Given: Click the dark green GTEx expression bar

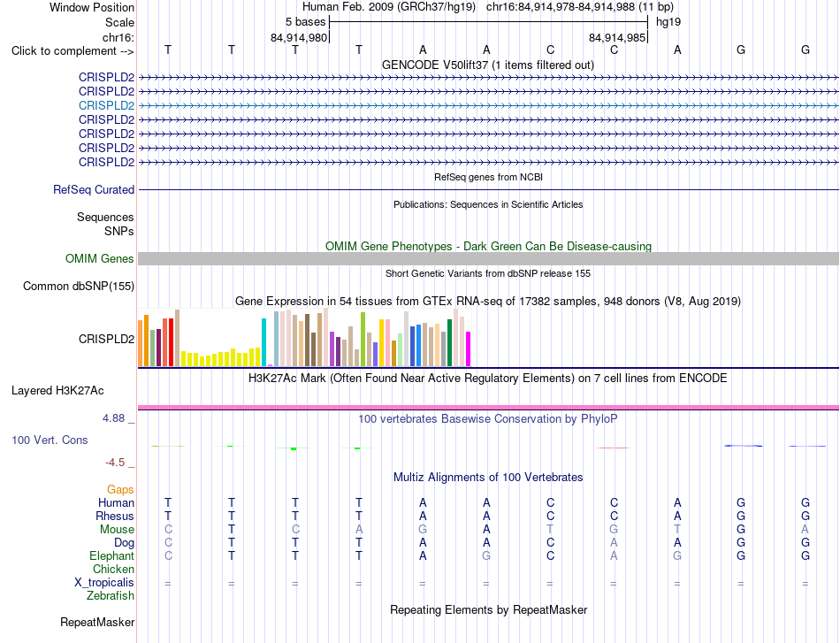Looking at the screenshot, I should [x=449, y=343].
